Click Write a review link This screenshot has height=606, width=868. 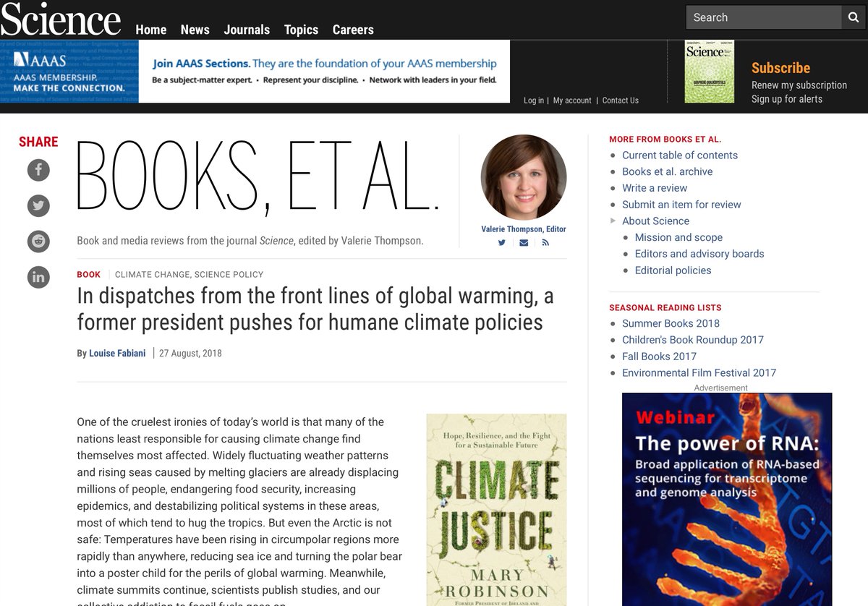click(x=655, y=188)
